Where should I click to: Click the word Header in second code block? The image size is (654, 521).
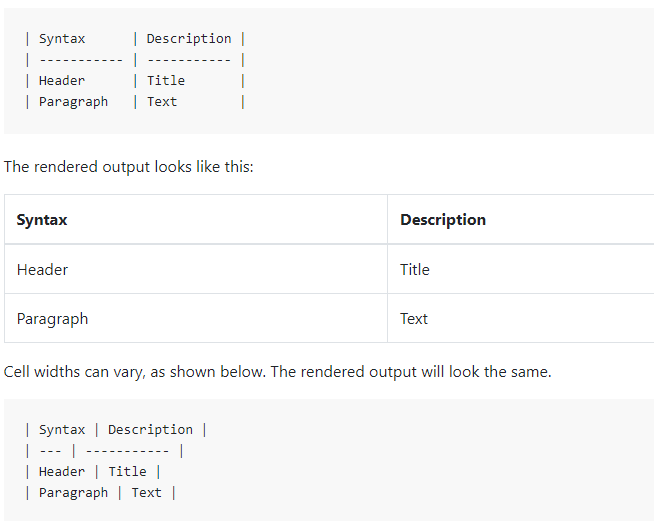(62, 472)
